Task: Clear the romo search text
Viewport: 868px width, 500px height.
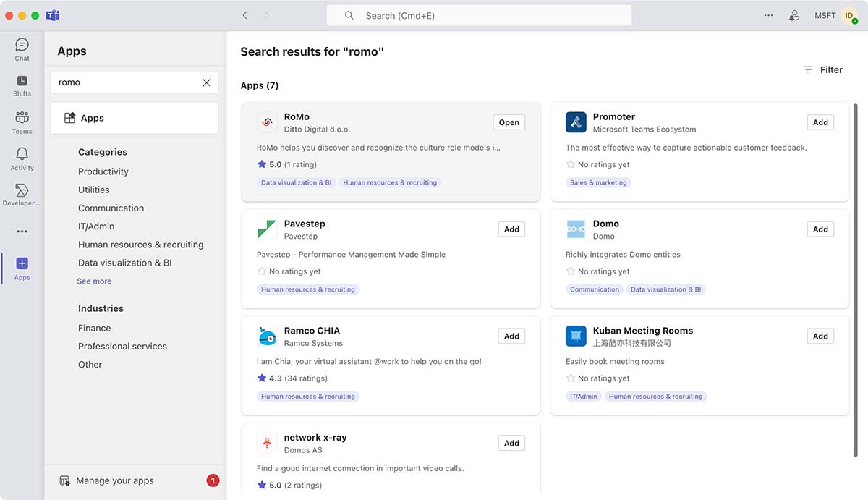Action: tap(206, 82)
